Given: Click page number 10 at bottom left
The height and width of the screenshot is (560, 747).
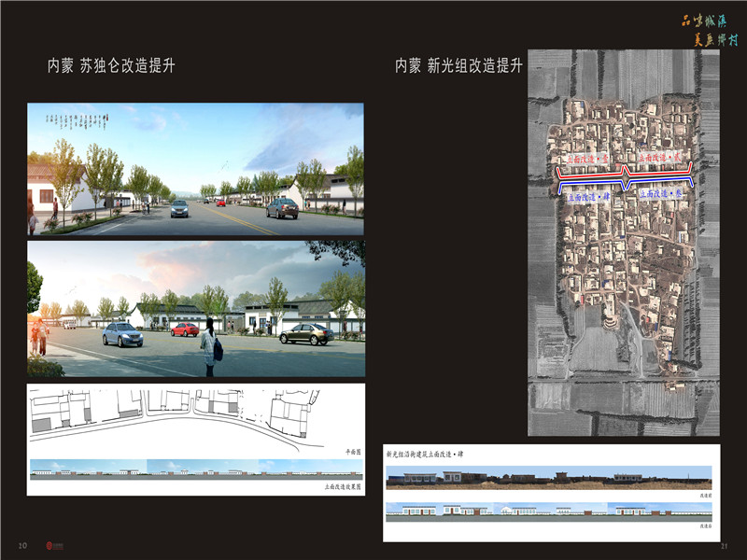Looking at the screenshot, I should pyautogui.click(x=21, y=545).
